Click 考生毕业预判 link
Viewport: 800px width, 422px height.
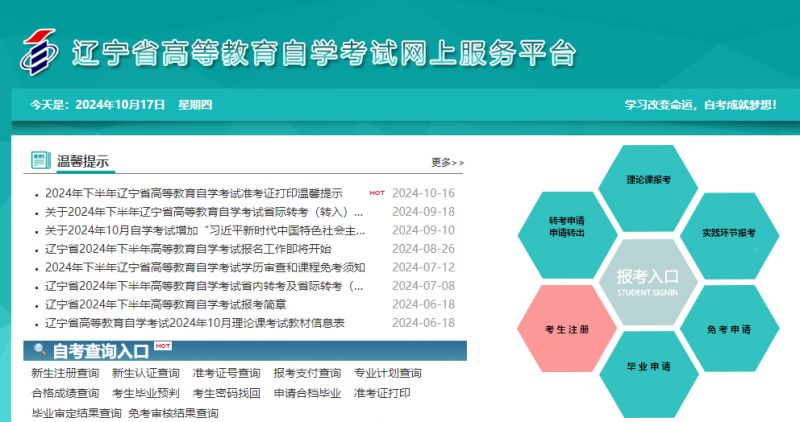pos(146,393)
